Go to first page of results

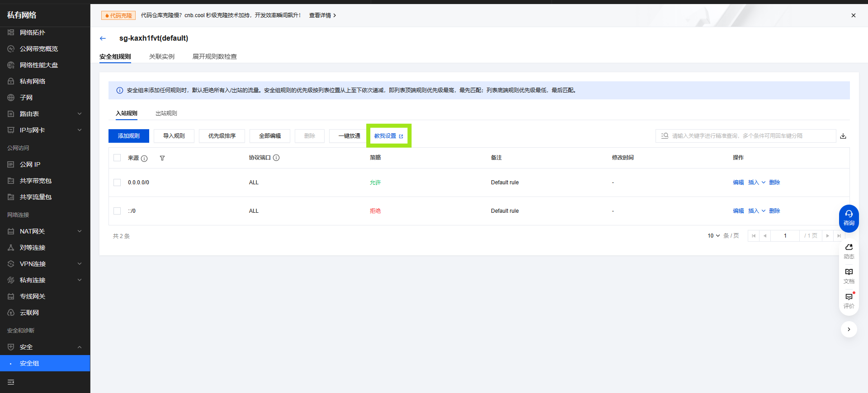click(754, 236)
